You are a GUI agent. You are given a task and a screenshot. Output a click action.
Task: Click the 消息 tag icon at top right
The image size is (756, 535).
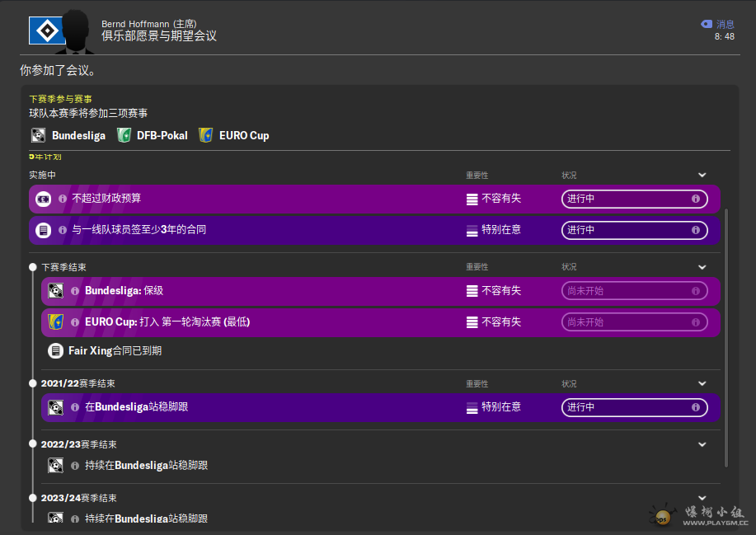pyautogui.click(x=706, y=24)
